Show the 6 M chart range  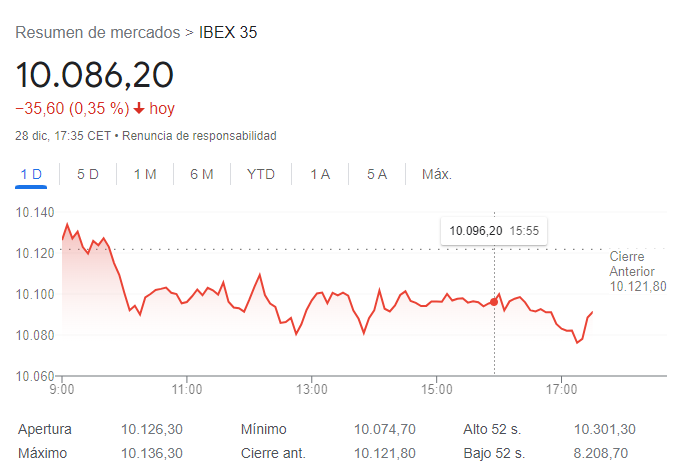[202, 174]
